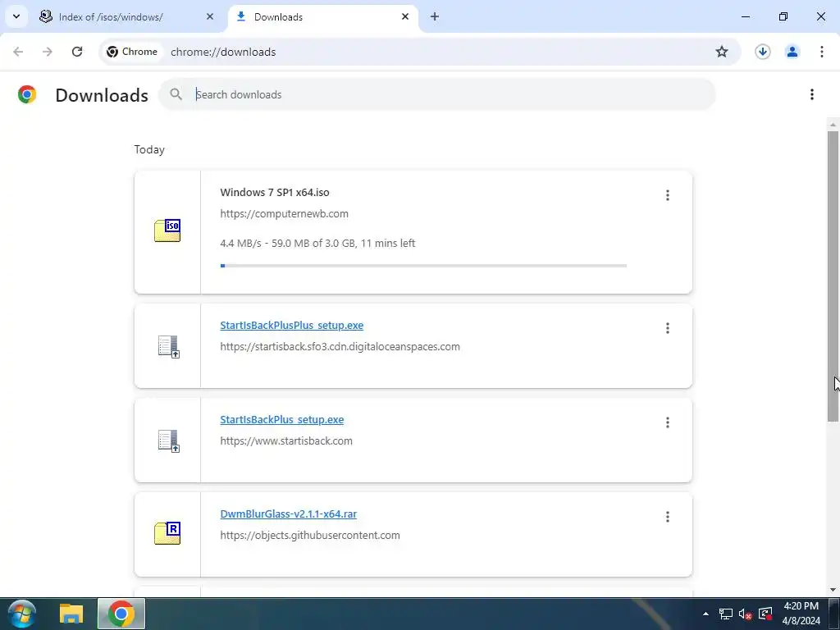
Task: Click the objects.githubusercontent.com source URL
Action: 309,535
